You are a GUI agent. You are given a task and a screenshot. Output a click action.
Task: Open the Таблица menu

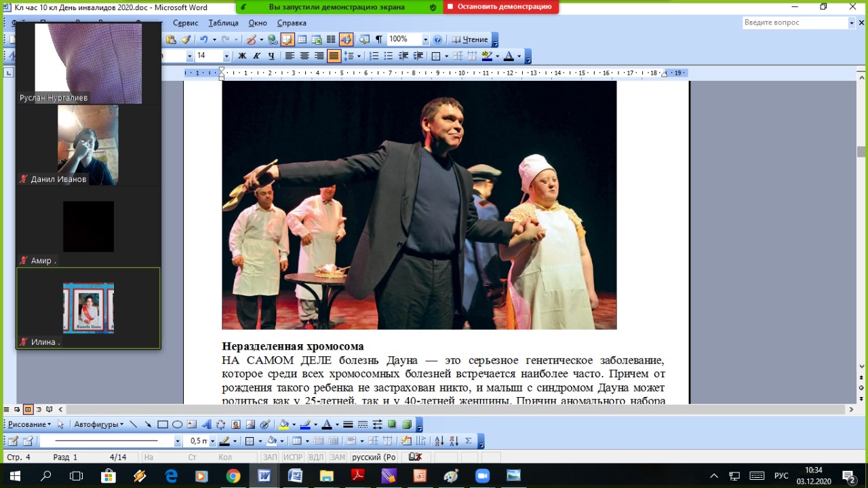click(223, 22)
